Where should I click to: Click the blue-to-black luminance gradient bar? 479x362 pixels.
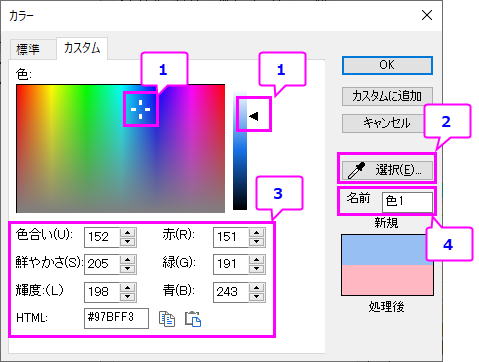coord(240,150)
